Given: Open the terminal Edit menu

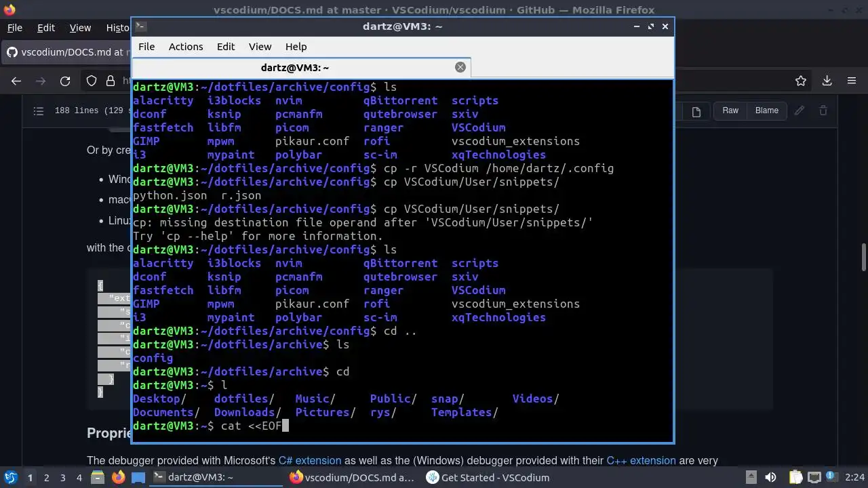Looking at the screenshot, I should pos(226,47).
